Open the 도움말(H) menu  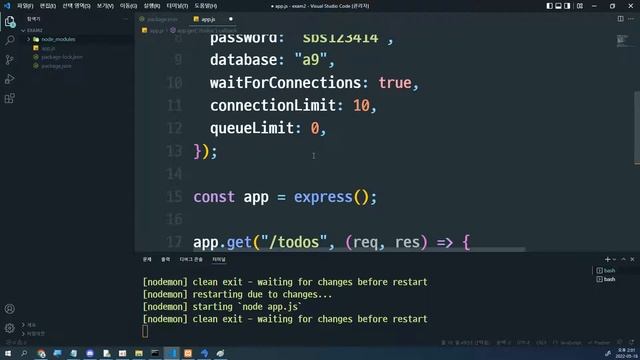pos(205,6)
